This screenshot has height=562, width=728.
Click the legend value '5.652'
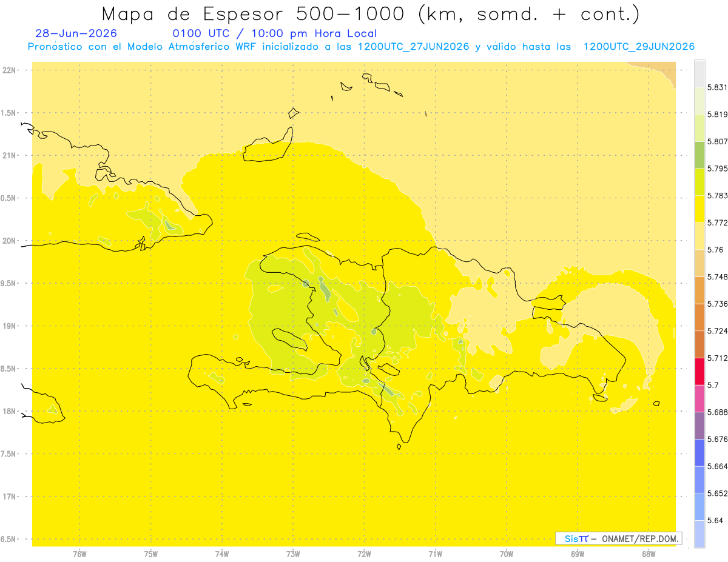tap(718, 493)
